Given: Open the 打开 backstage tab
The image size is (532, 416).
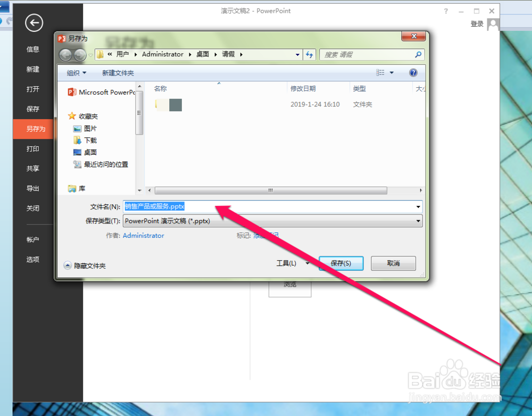Looking at the screenshot, I should click(x=33, y=89).
